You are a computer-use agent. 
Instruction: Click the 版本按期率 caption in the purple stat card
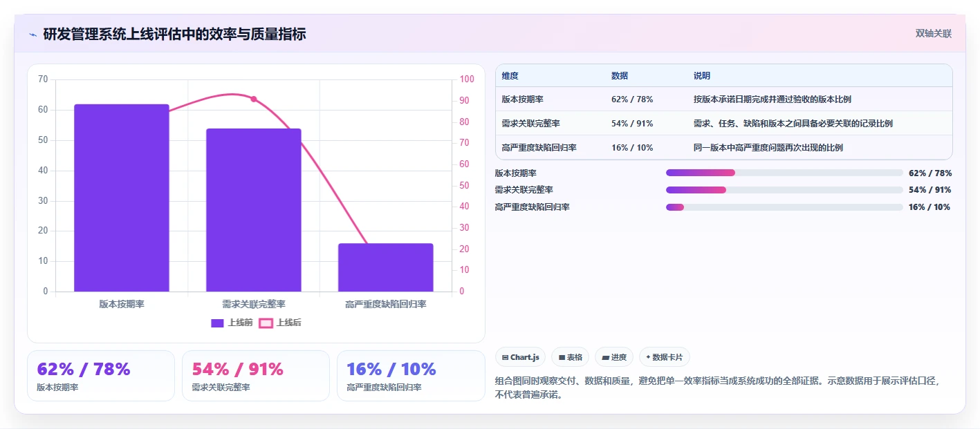[x=57, y=388]
